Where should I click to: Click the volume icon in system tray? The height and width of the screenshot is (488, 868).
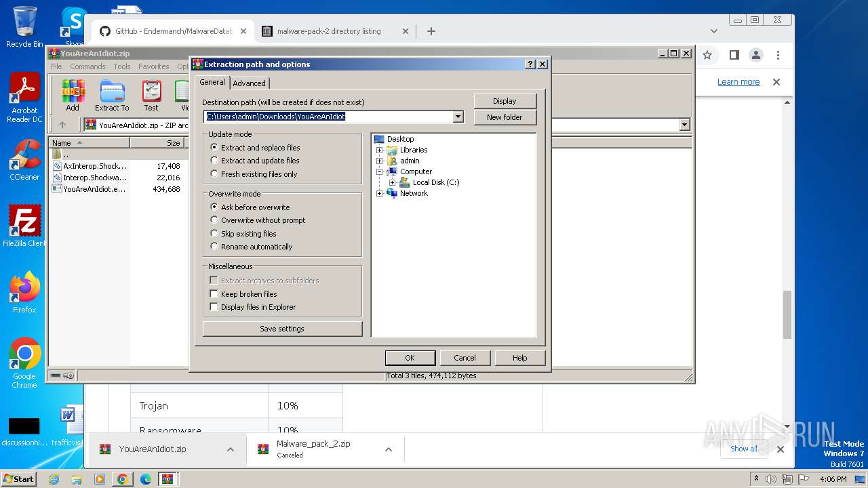point(771,479)
